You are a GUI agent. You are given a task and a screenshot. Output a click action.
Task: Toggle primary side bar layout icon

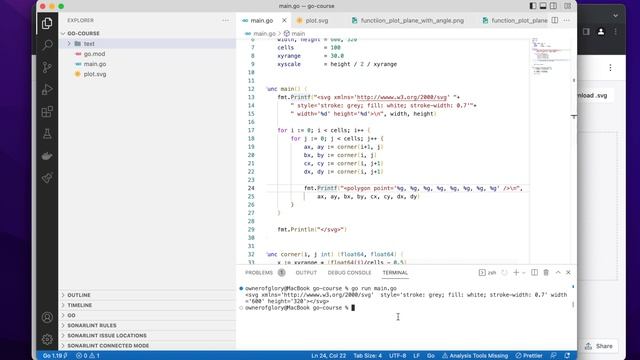pyautogui.click(x=533, y=6)
